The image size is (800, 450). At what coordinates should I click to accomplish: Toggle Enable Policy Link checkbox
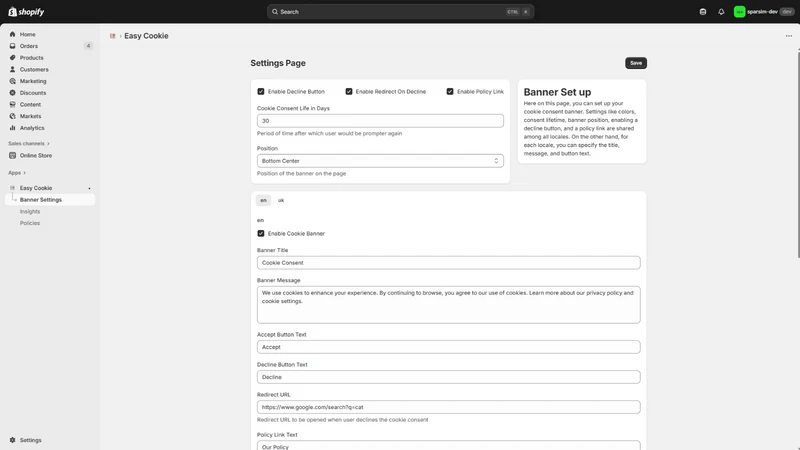coord(450,91)
